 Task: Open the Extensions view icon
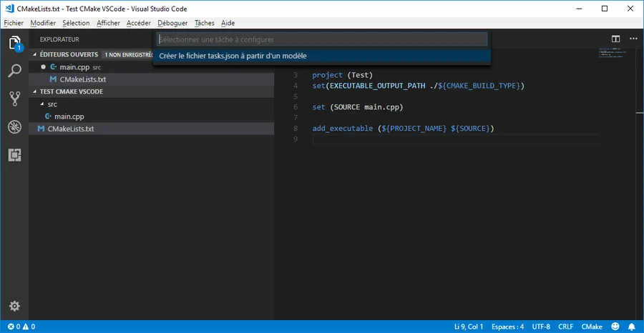(x=14, y=155)
